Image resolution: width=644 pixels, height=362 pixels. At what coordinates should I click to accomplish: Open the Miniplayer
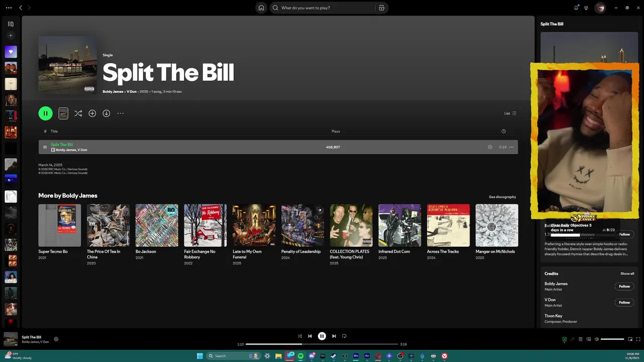[x=630, y=339]
